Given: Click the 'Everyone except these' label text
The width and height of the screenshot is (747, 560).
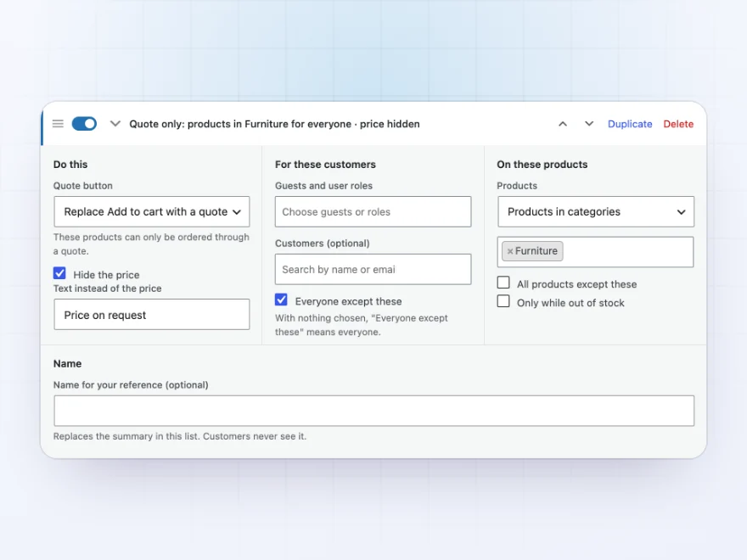Looking at the screenshot, I should (348, 301).
